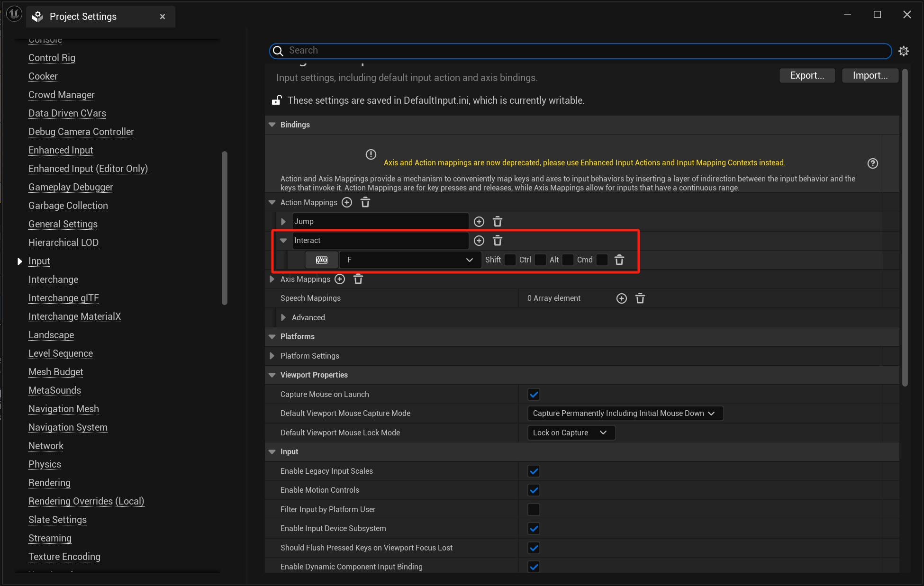924x586 pixels.
Task: Toggle Enable Dynamic Component Input Binding
Action: 534,567
